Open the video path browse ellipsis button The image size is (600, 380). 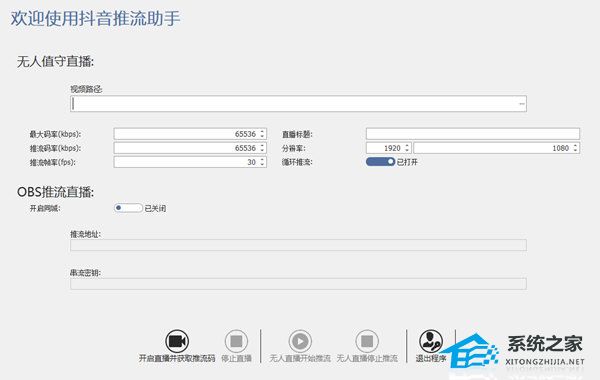[522, 104]
